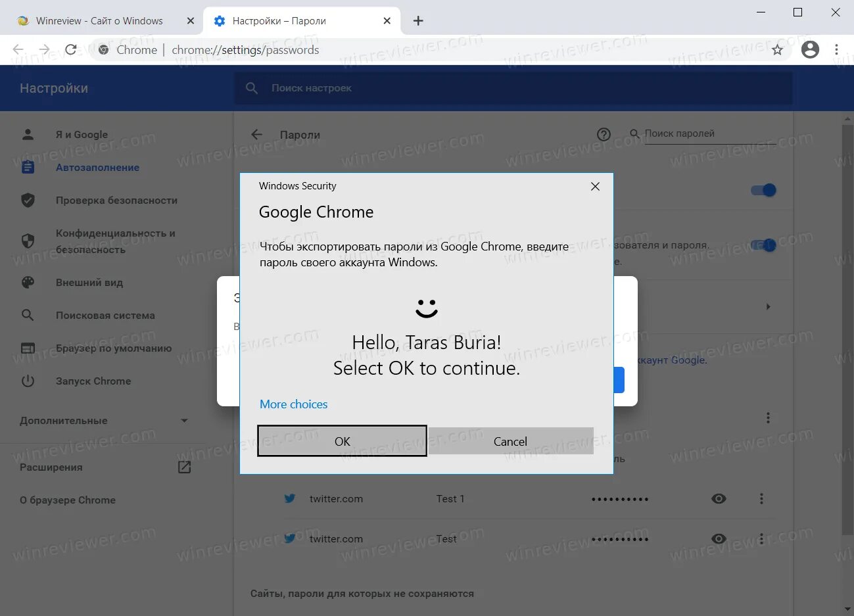854x616 pixels.
Task: Open Запуск Chrome section
Action: pyautogui.click(x=93, y=381)
